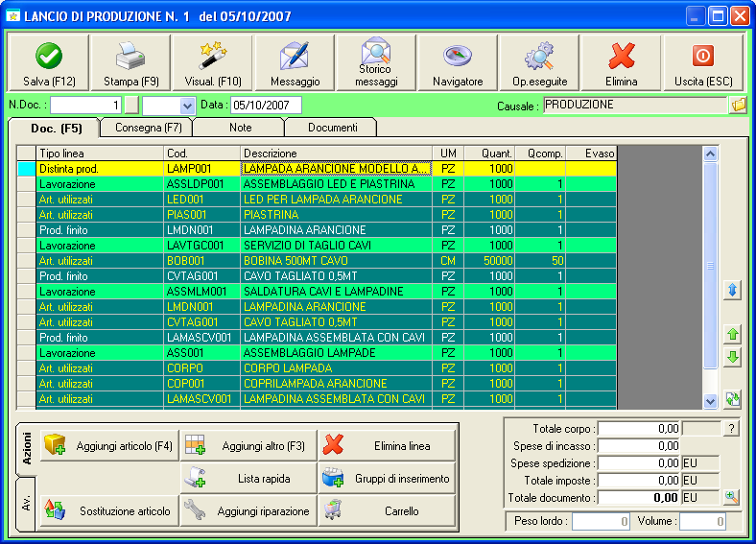The height and width of the screenshot is (544, 756).
Task: Click LED PER LAMPADA ARANCIONE description
Action: 336,200
